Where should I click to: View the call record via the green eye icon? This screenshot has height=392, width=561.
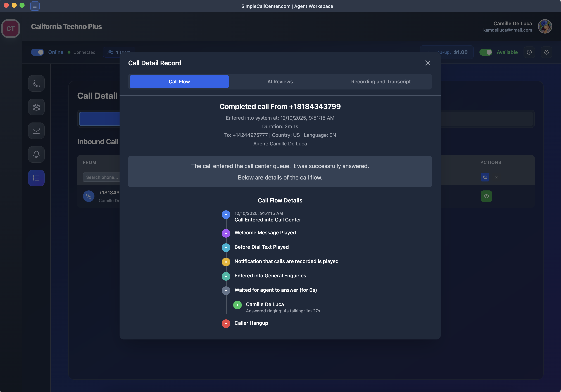(x=486, y=196)
